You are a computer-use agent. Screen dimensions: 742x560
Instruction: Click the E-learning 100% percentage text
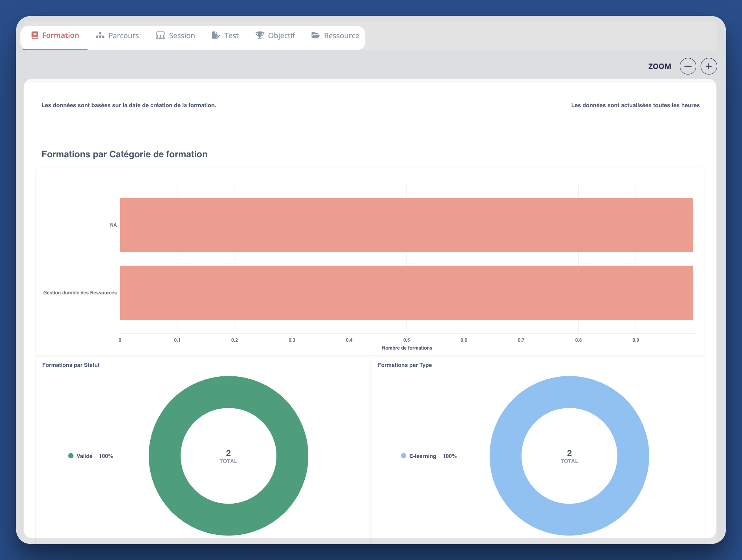(x=449, y=456)
